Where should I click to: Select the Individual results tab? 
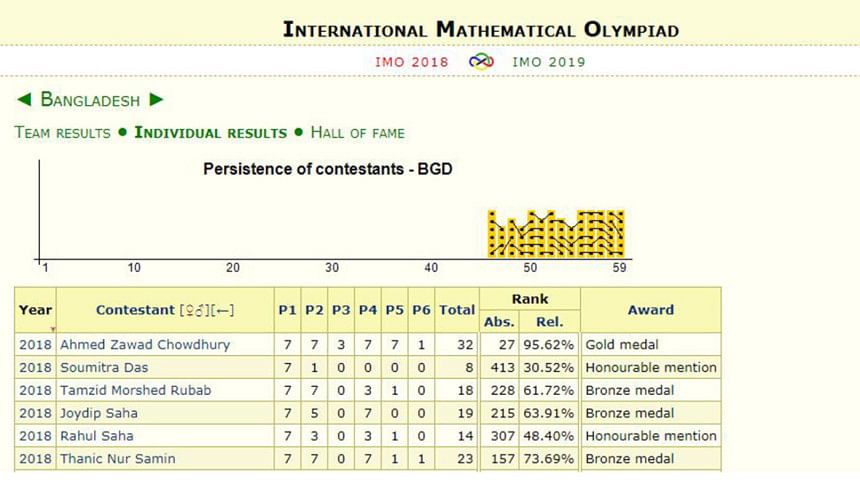[x=210, y=132]
